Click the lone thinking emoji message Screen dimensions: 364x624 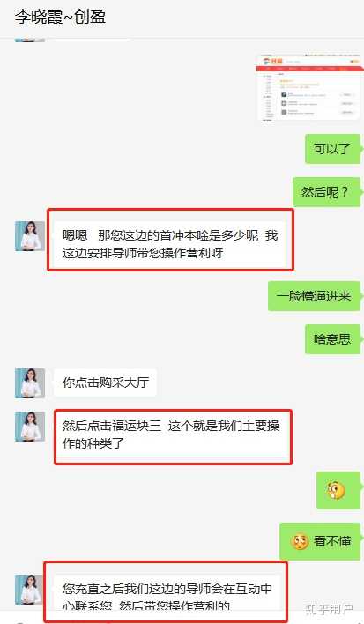click(338, 490)
